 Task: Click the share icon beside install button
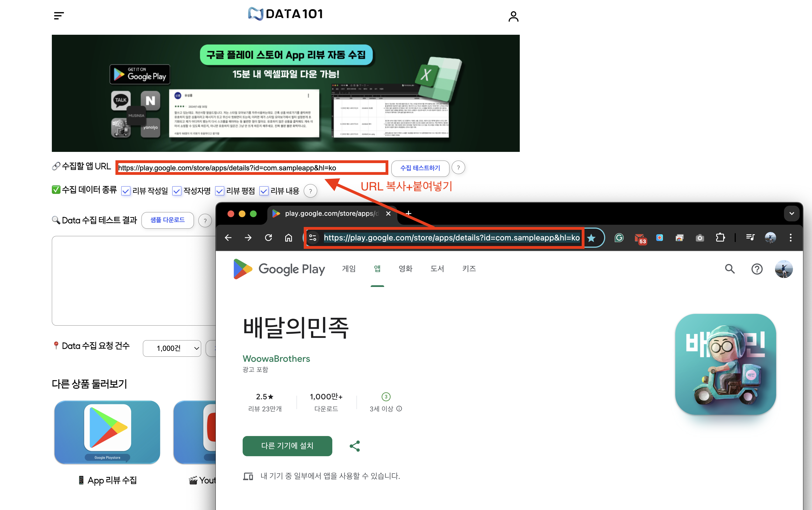tap(354, 446)
